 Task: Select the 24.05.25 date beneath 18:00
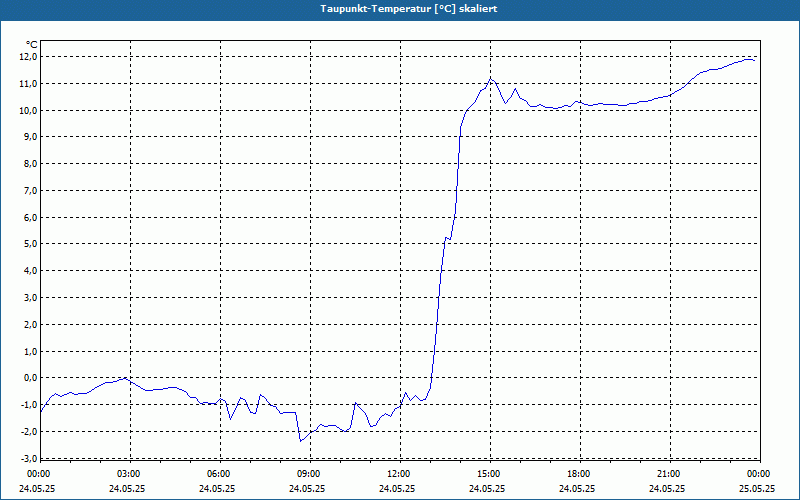pos(577,488)
